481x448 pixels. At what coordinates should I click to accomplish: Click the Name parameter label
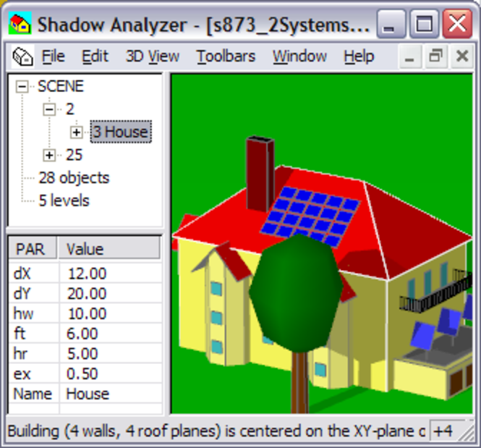(33, 394)
